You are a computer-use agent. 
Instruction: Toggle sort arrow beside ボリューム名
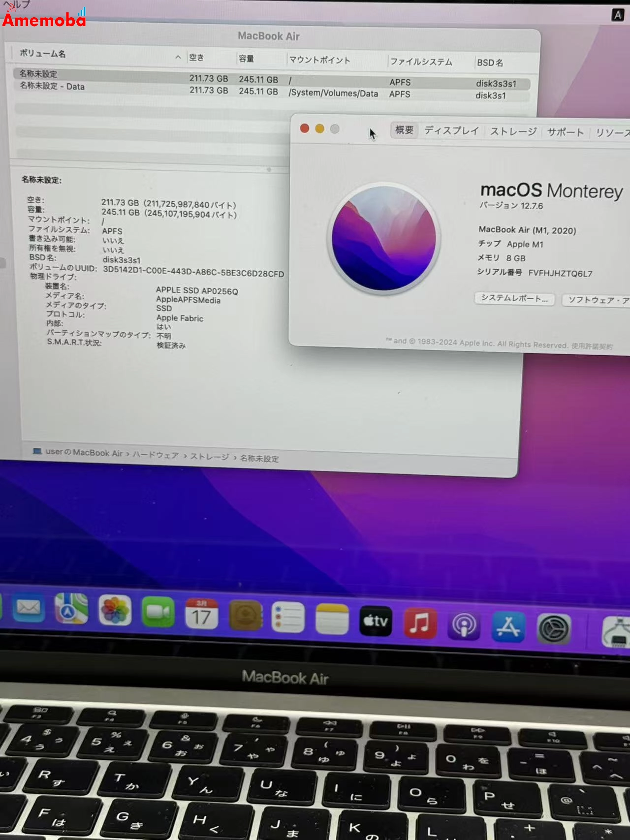(178, 57)
